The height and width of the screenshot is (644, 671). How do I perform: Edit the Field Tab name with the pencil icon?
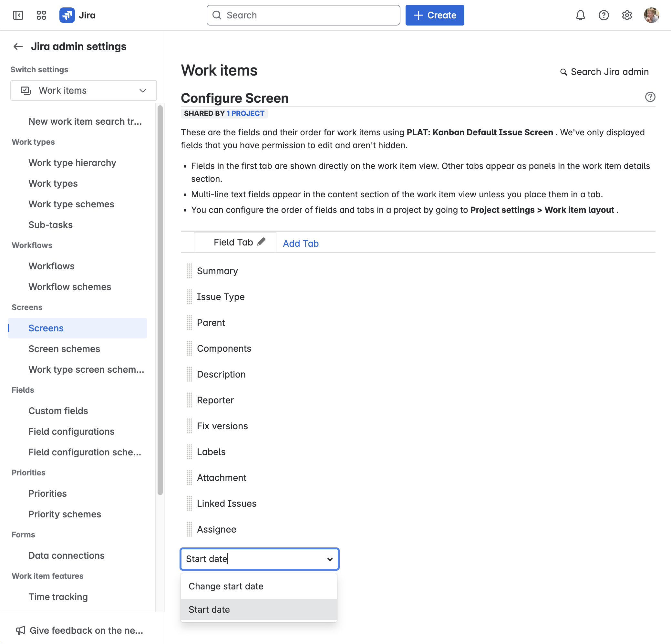click(261, 241)
